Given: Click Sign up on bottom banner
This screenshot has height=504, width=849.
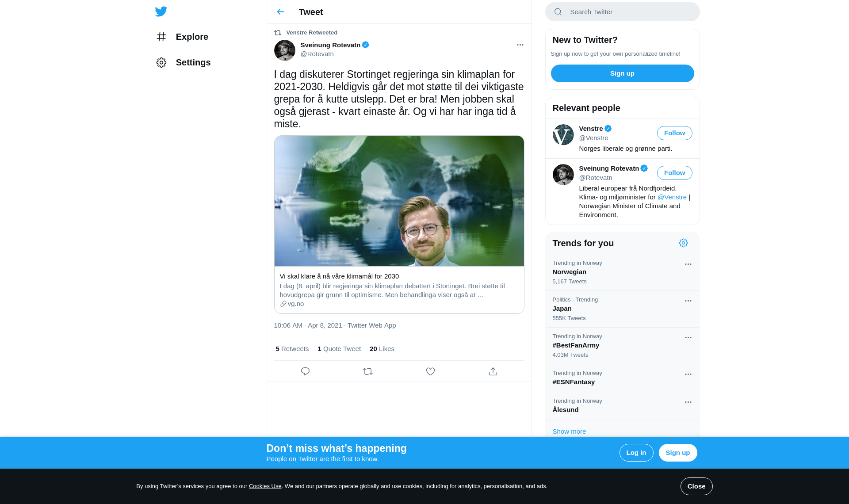Looking at the screenshot, I should [x=678, y=453].
